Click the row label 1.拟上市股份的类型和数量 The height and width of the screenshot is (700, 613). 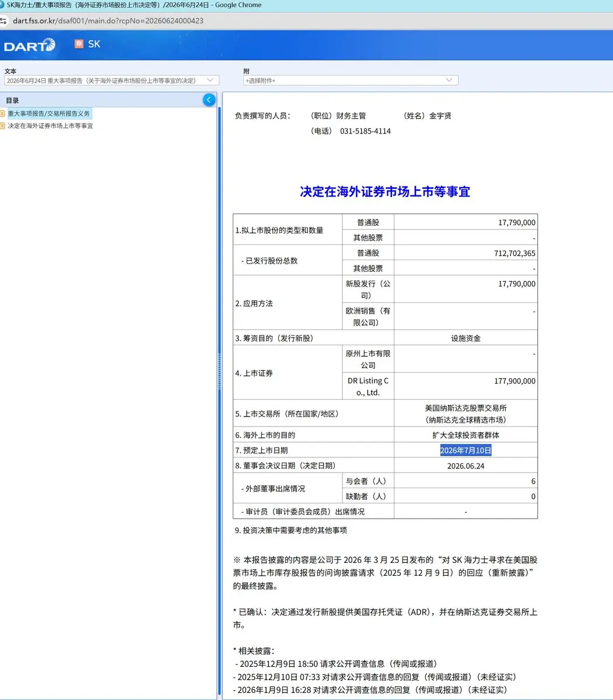coord(279,230)
